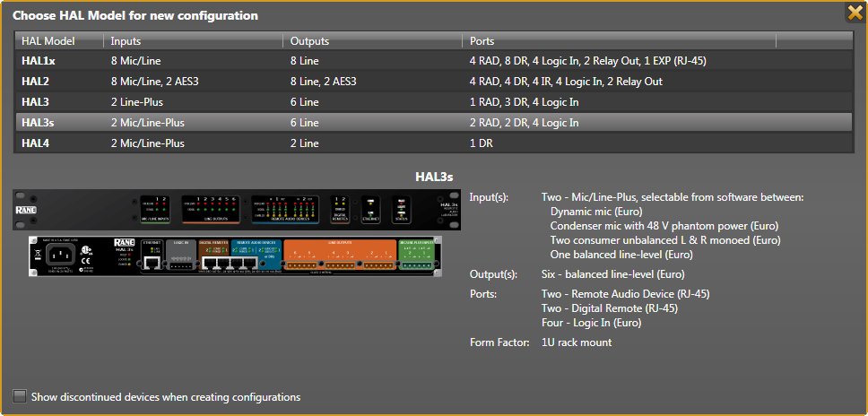
Task: Click the HAL3s front panel image
Action: tap(237, 210)
